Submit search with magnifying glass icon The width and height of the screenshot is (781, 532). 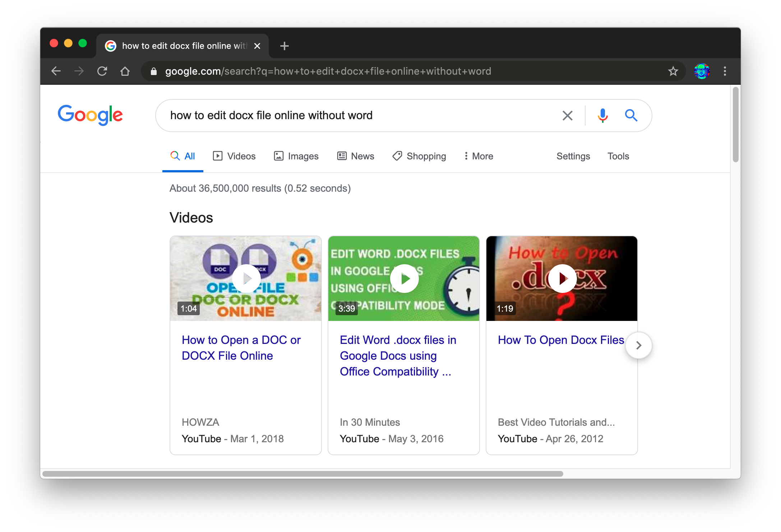631,116
